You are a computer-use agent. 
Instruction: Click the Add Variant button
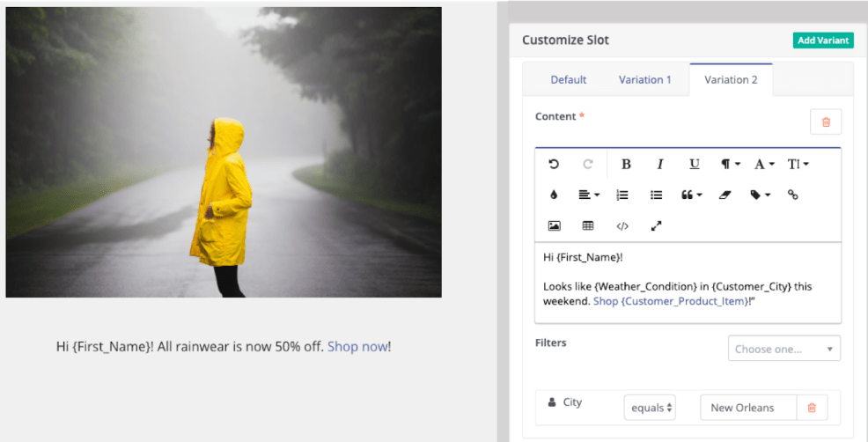coord(822,41)
